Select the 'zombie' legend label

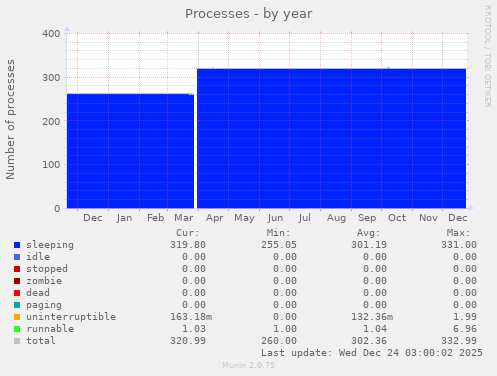pyautogui.click(x=44, y=281)
